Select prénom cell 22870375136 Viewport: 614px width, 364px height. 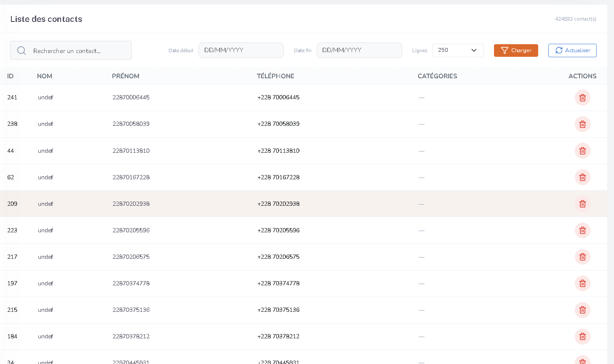click(x=131, y=310)
